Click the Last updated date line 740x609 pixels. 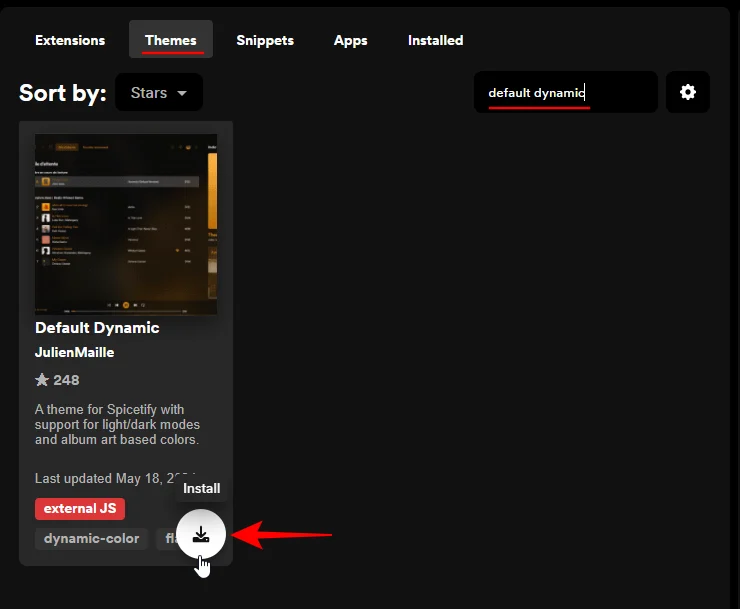point(112,478)
